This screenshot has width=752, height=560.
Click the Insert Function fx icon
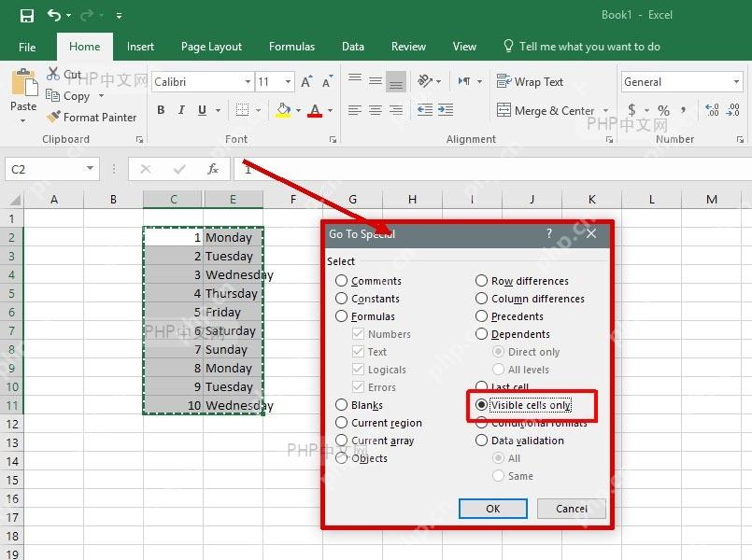[213, 169]
